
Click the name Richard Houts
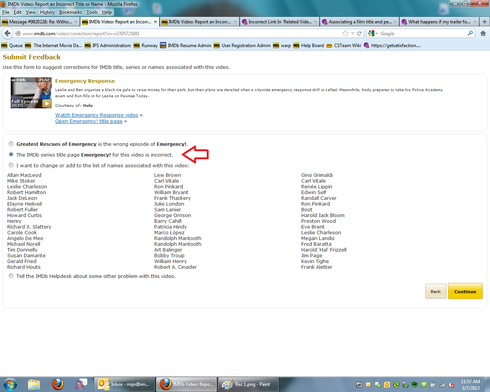(24, 267)
